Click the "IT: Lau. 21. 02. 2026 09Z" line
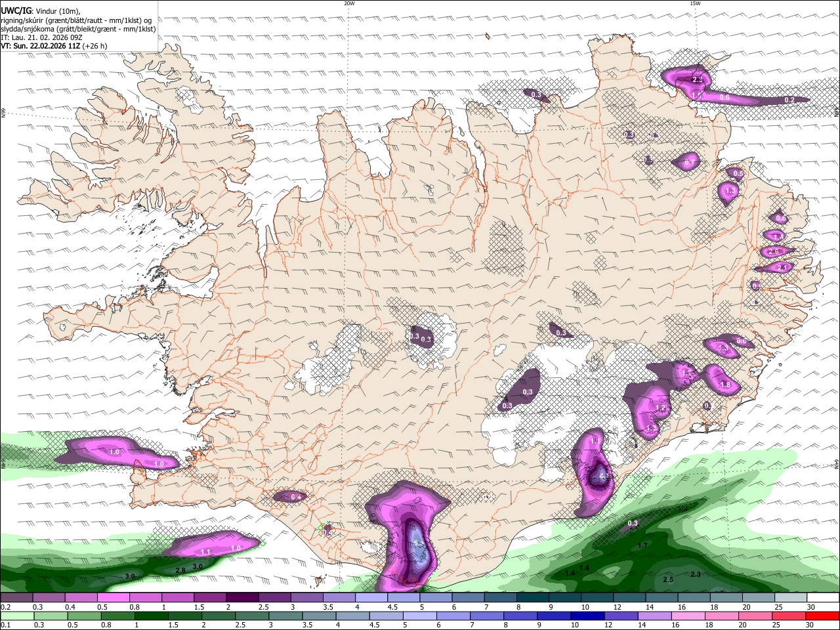Image resolution: width=840 pixels, height=630 pixels. coord(41,37)
